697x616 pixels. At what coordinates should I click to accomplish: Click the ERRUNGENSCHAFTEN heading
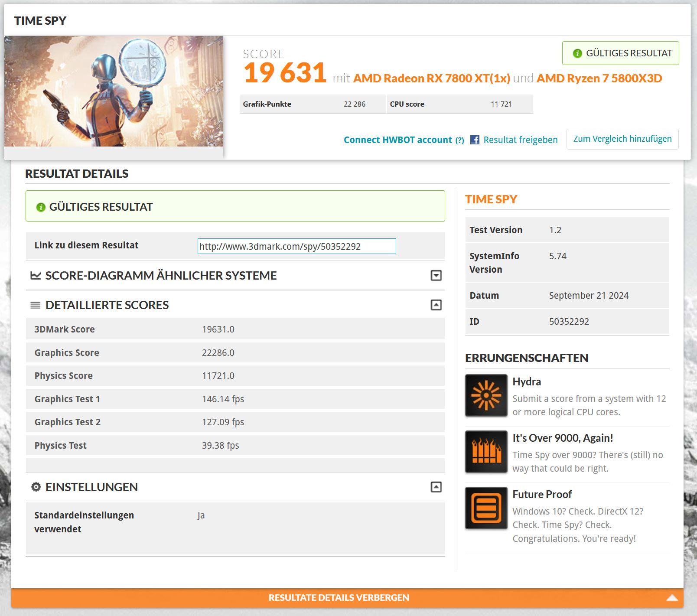pos(527,358)
